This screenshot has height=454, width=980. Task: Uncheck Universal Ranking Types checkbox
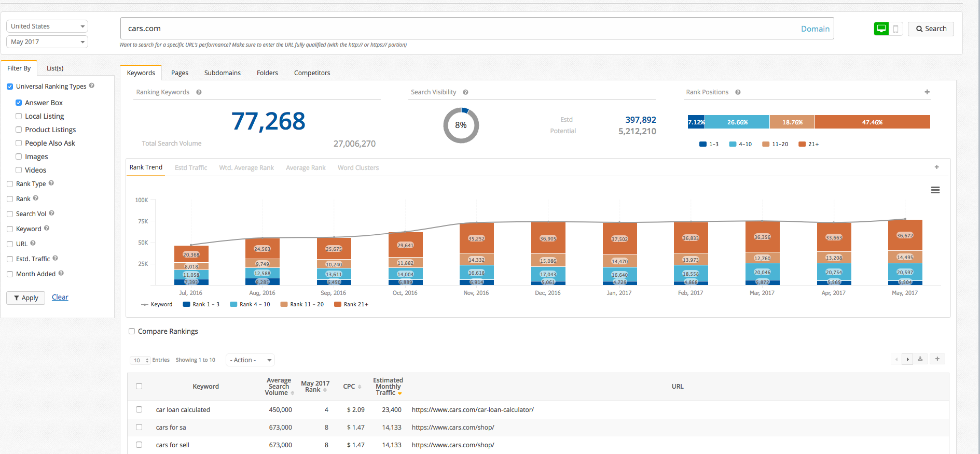(10, 87)
